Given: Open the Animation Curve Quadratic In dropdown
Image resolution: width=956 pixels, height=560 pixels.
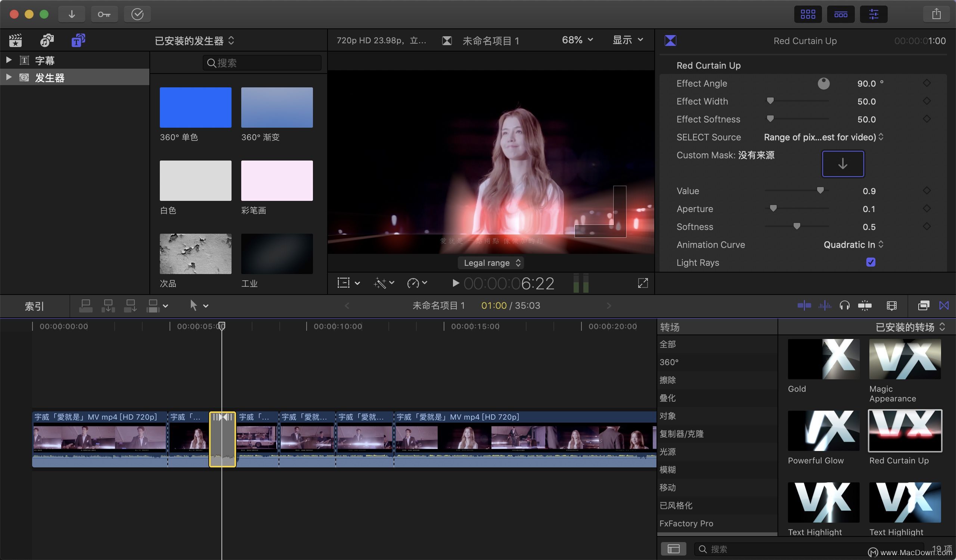Looking at the screenshot, I should point(853,245).
